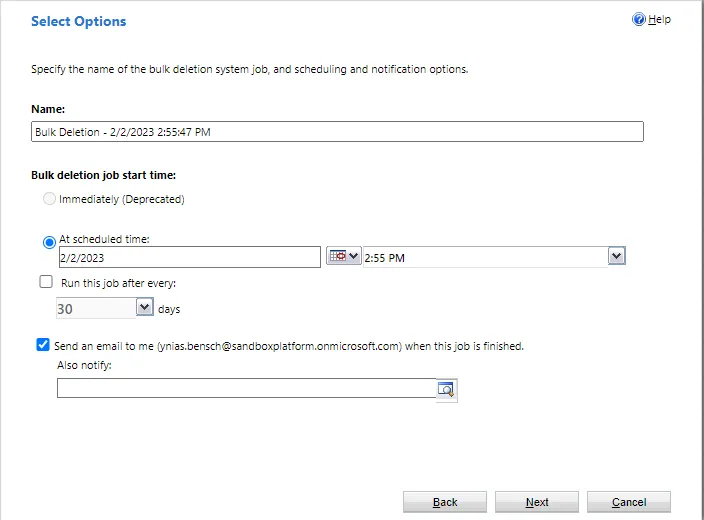Click the Name label

pyautogui.click(x=48, y=109)
